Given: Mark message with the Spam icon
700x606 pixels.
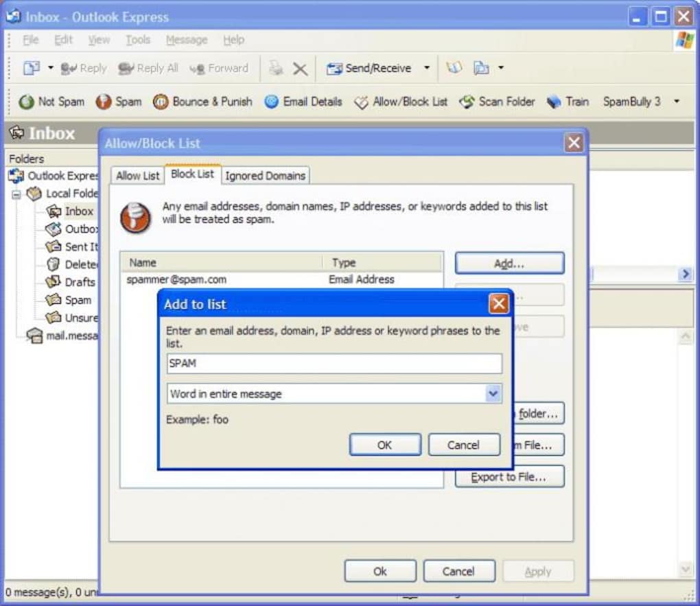Looking at the screenshot, I should click(104, 102).
